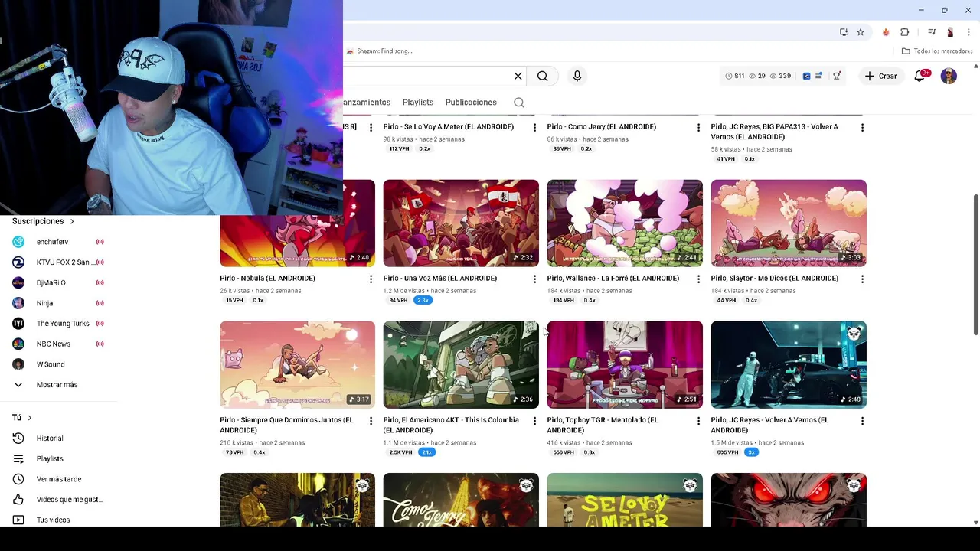Expand the Suscripciones section

tap(44, 221)
